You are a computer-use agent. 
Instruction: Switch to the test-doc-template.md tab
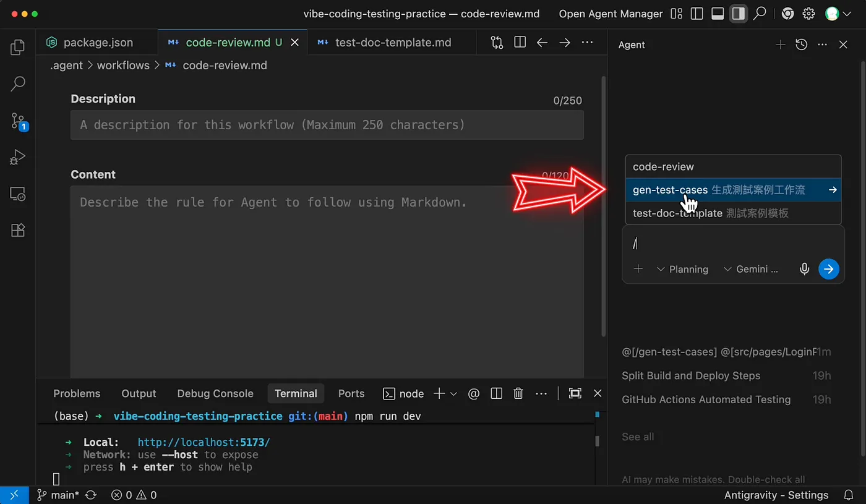(393, 43)
